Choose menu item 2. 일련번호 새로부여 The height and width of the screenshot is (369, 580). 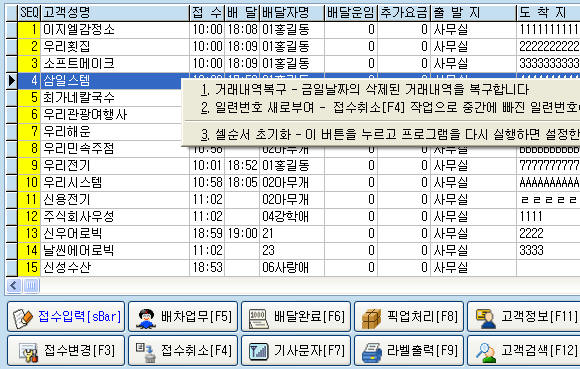click(x=382, y=108)
